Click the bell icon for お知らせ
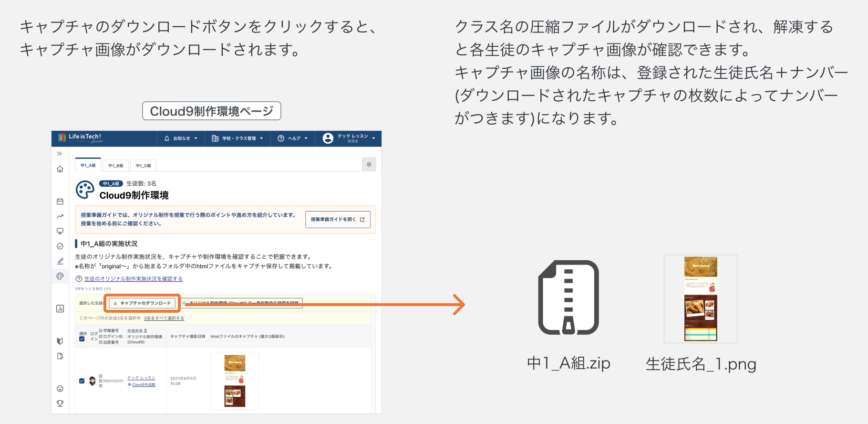This screenshot has width=868, height=424. (167, 138)
